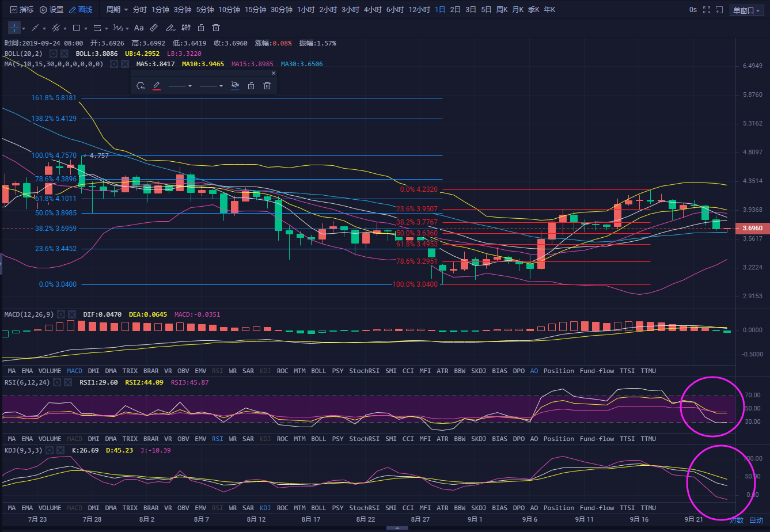This screenshot has height=532, width=770.
Task: Open the line style dropdown
Action: pyautogui.click(x=180, y=86)
